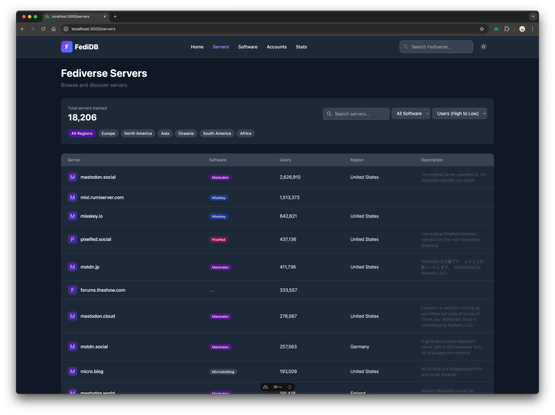The image size is (555, 415).
Task: Open the mastodon.social server link
Action: click(98, 177)
